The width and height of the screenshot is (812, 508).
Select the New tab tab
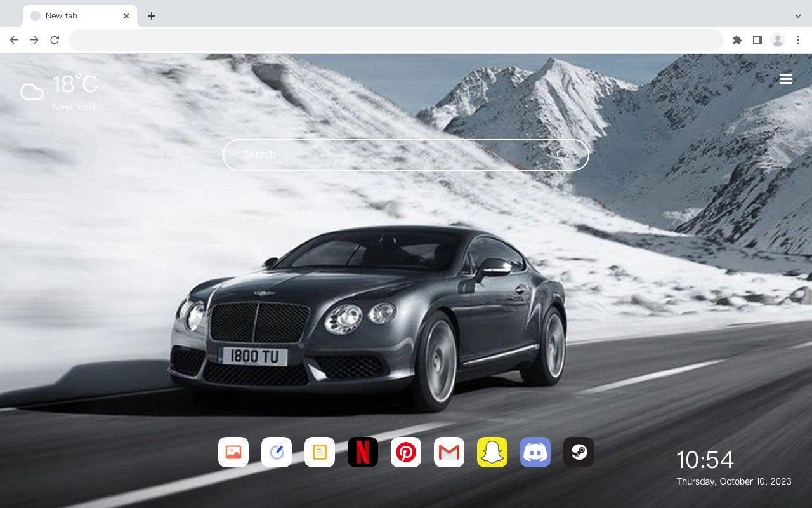point(80,16)
